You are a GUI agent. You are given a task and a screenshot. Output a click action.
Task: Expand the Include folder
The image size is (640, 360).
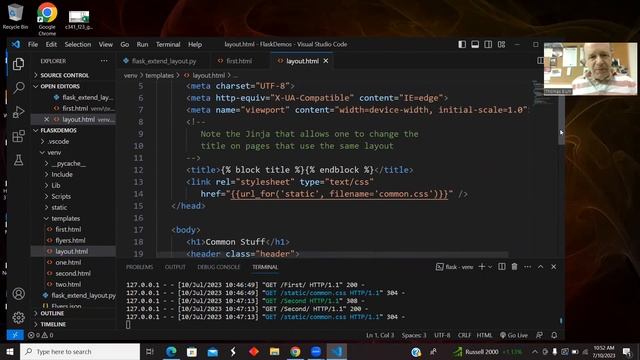(73, 174)
